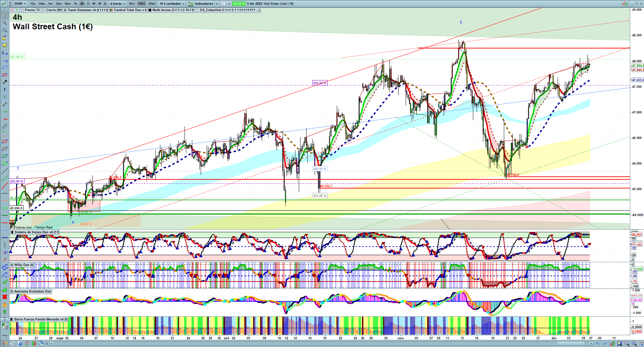
Task: Switch to the 1m timeframe
Action: [x=50, y=4]
